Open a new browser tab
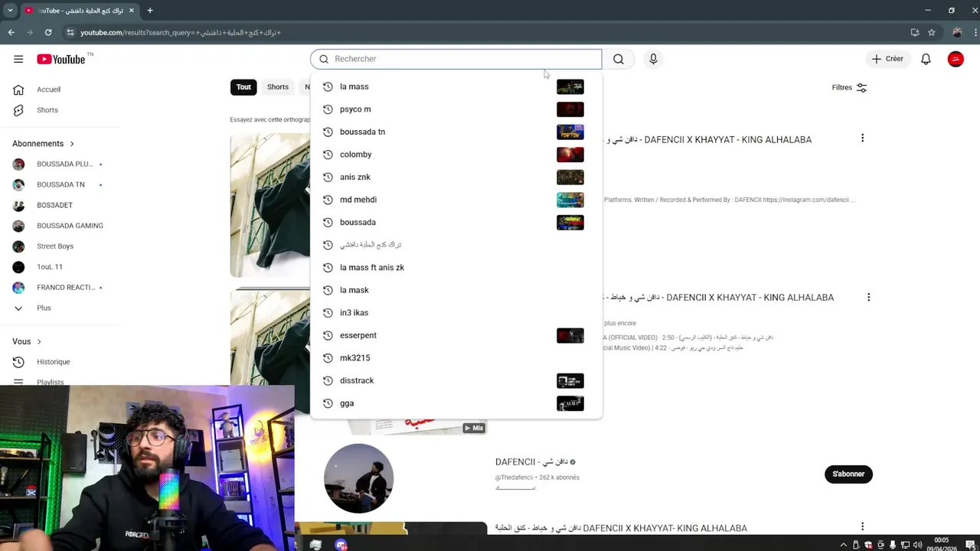The width and height of the screenshot is (980, 551). [x=150, y=11]
